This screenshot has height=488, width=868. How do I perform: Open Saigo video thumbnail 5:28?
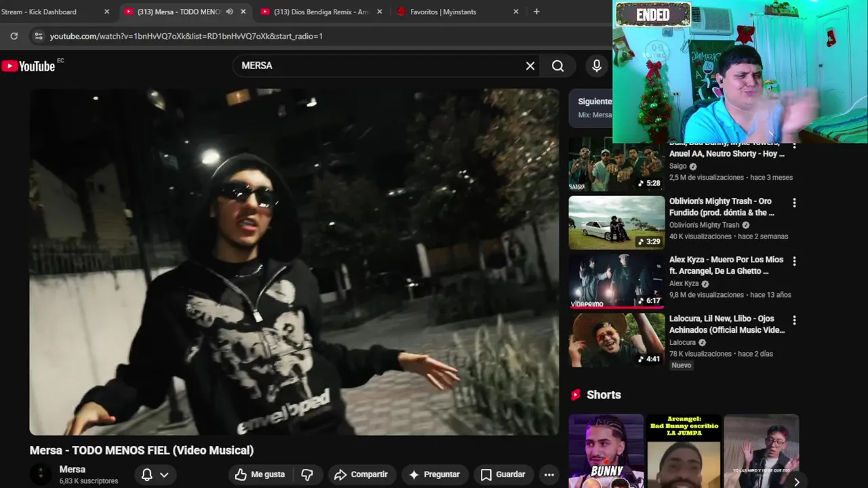tap(616, 164)
